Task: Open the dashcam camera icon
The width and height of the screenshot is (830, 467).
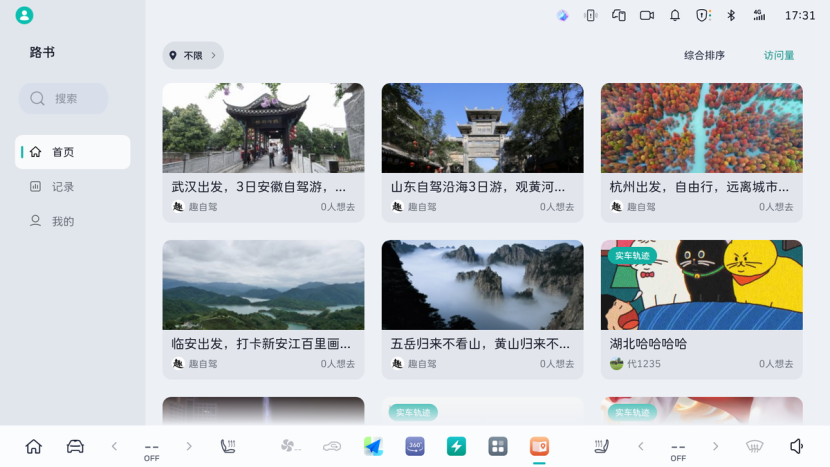Action: point(647,15)
